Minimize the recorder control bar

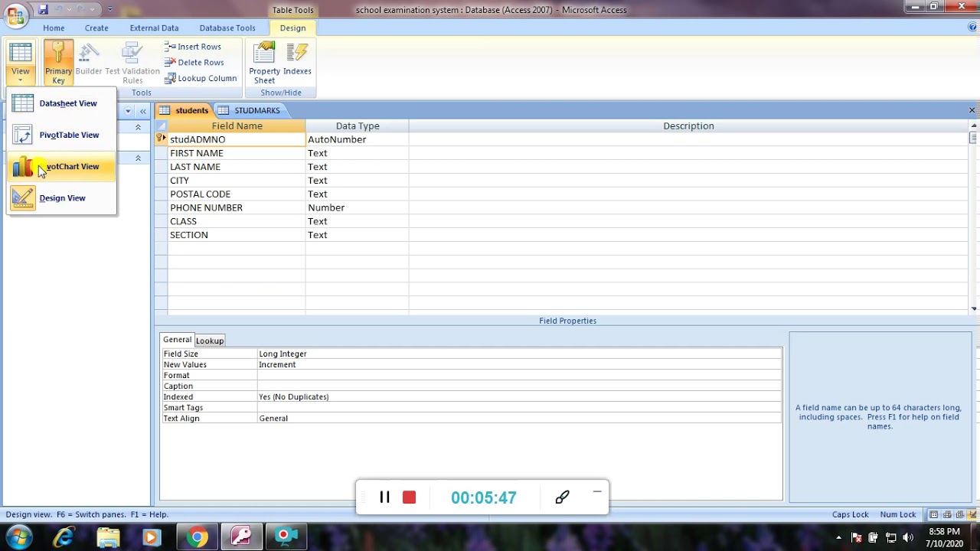(597, 492)
